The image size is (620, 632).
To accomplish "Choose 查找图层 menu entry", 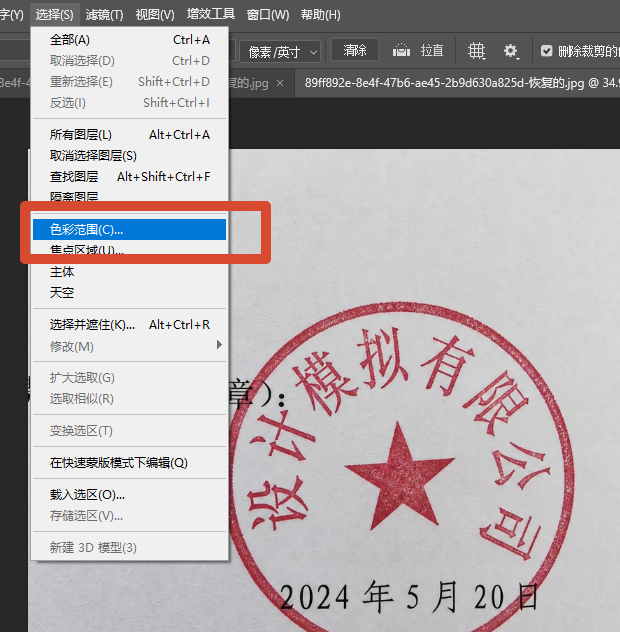I will click(x=129, y=177).
